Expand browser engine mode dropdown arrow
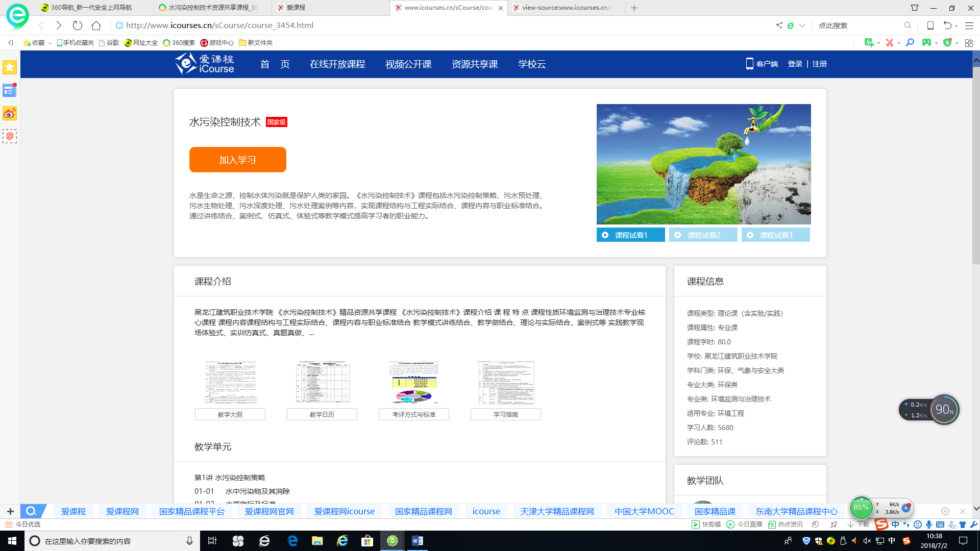 (x=802, y=25)
